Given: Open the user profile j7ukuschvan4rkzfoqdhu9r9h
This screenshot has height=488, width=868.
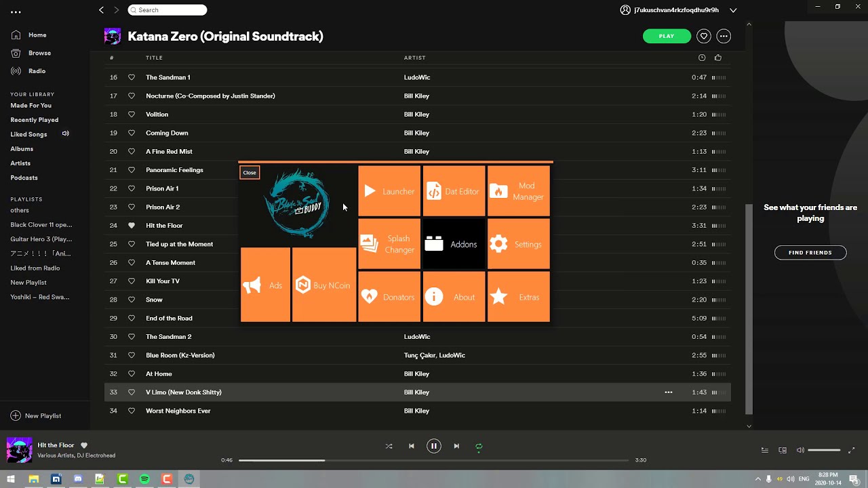Looking at the screenshot, I should 669,10.
